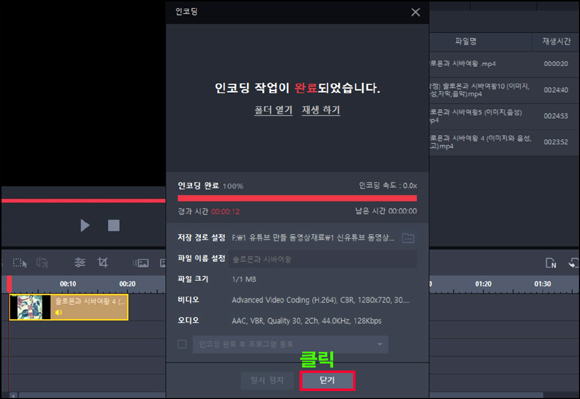Click the clip thumbnail image on the timeline
This screenshot has width=580, height=399.
pos(30,307)
